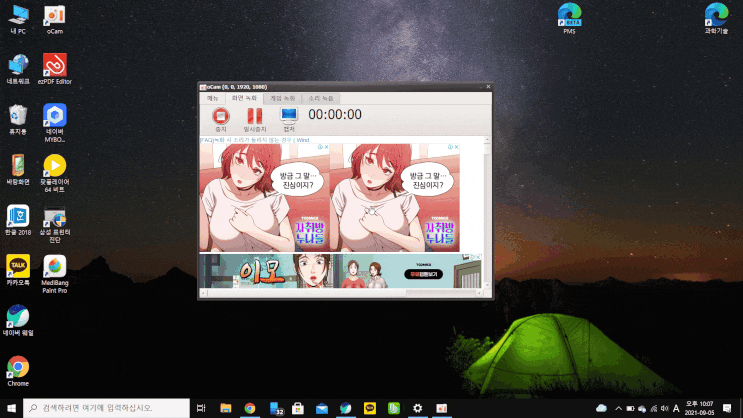Open the network Wi-Fi tray icon
Viewport: 743px width, 418px height.
pos(654,409)
